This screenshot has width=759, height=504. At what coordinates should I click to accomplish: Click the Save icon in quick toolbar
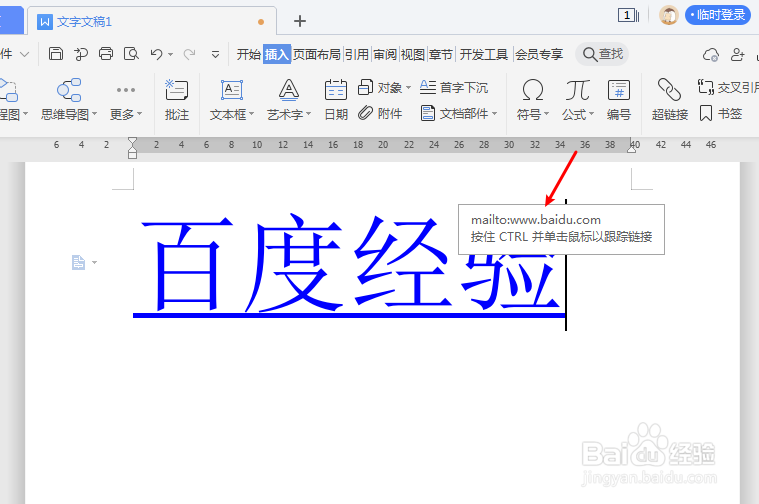(56, 54)
